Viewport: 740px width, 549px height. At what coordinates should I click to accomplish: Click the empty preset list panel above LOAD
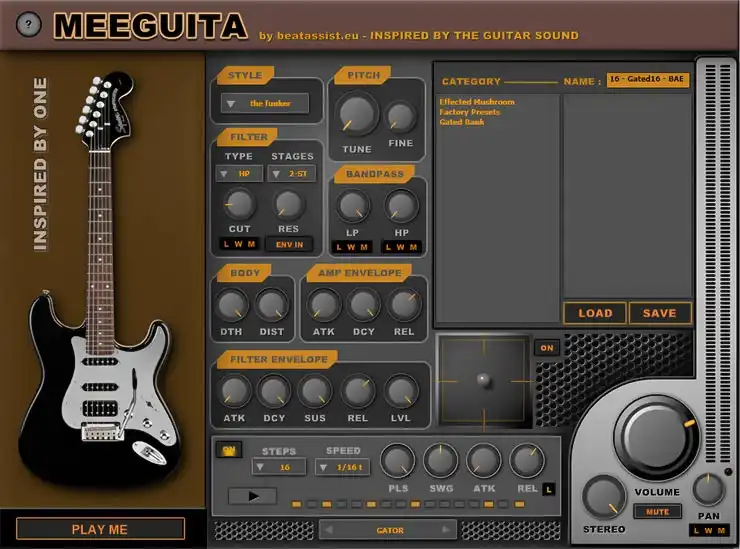pyautogui.click(x=627, y=196)
